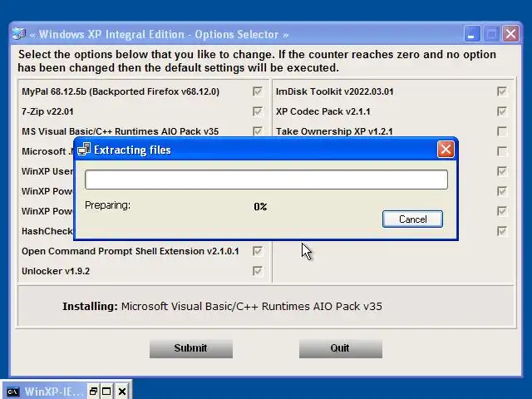Minimize the Options Selector window
The image size is (532, 399).
pyautogui.click(x=471, y=34)
